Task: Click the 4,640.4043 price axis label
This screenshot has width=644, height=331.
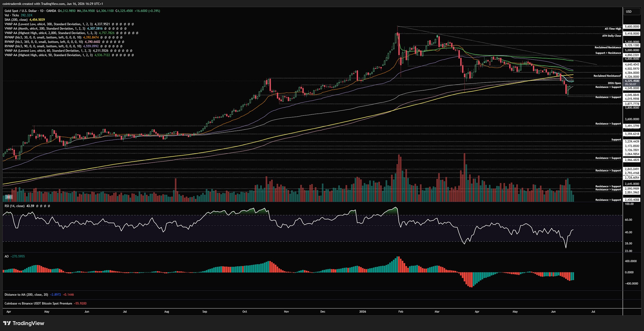Action: [632, 64]
